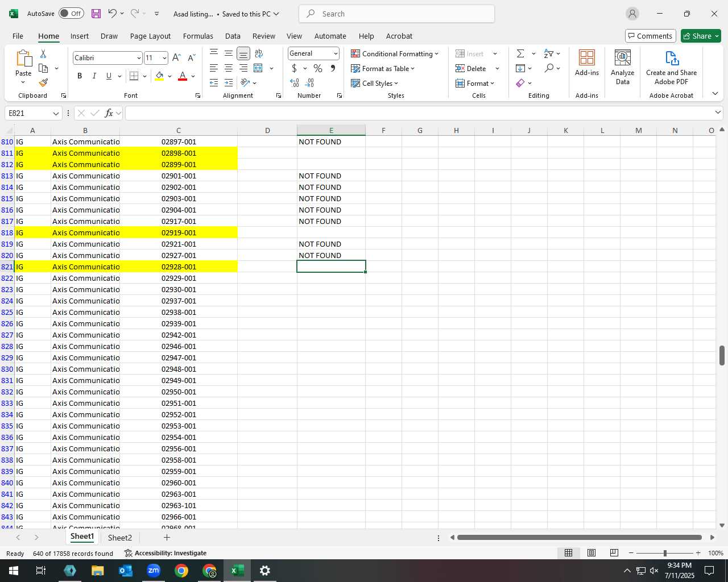The width and height of the screenshot is (728, 582).
Task: Open the Insert ribbon tab
Action: pyautogui.click(x=80, y=36)
